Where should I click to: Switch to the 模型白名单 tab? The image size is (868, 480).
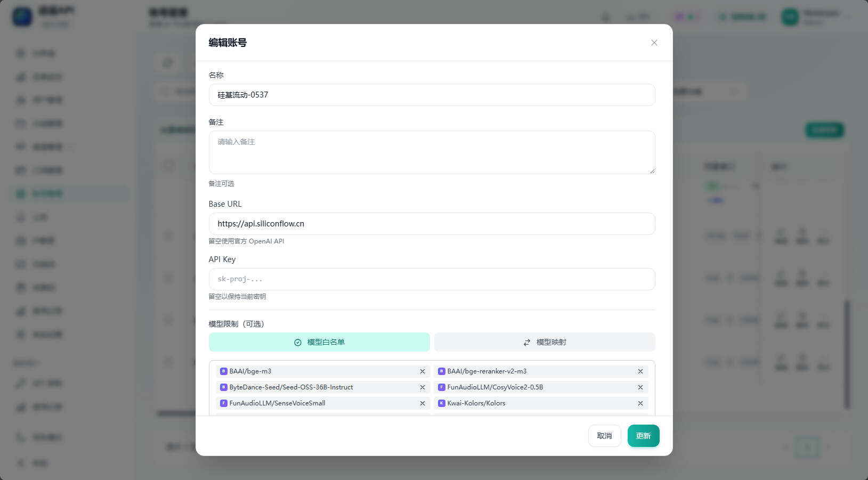click(x=319, y=342)
